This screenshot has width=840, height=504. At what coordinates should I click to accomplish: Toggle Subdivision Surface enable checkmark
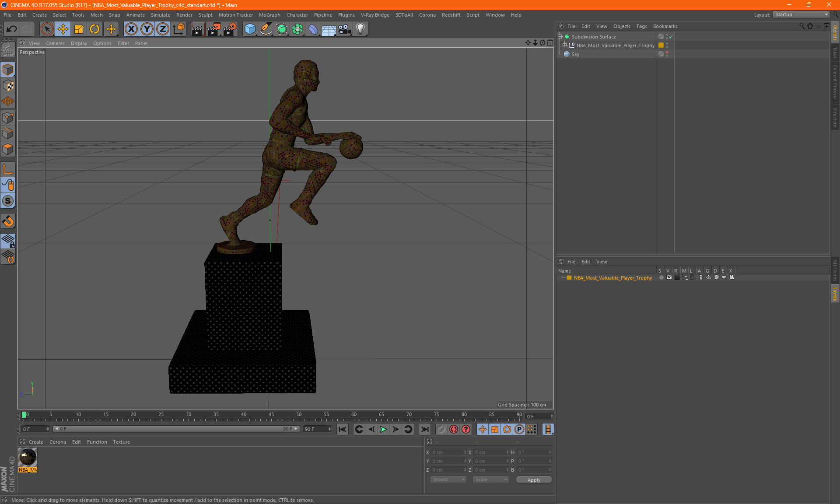pos(671,37)
